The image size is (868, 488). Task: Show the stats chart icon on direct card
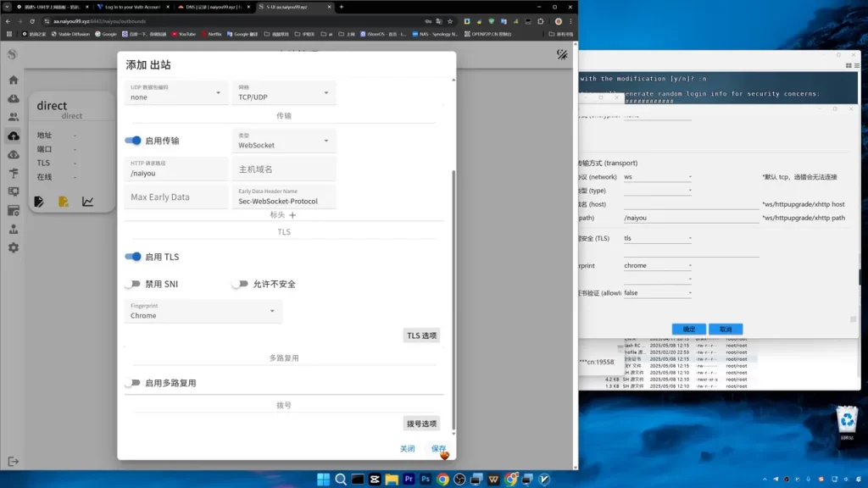point(87,202)
